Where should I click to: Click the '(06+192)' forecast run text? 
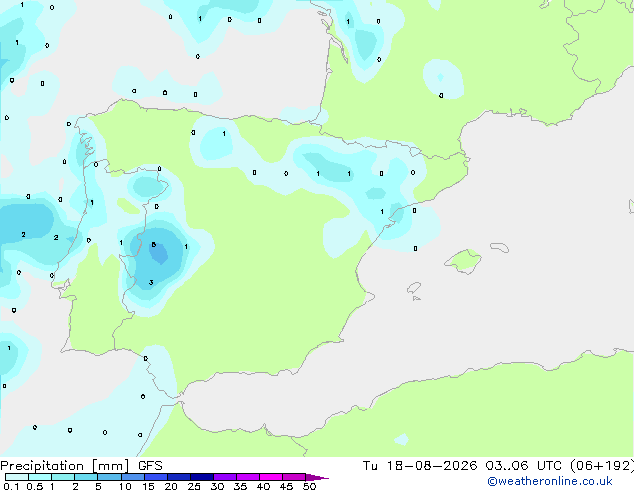(602, 466)
